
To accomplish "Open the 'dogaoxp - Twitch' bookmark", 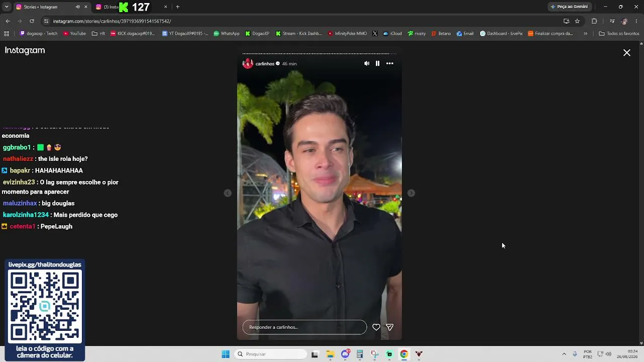I will pyautogui.click(x=39, y=34).
